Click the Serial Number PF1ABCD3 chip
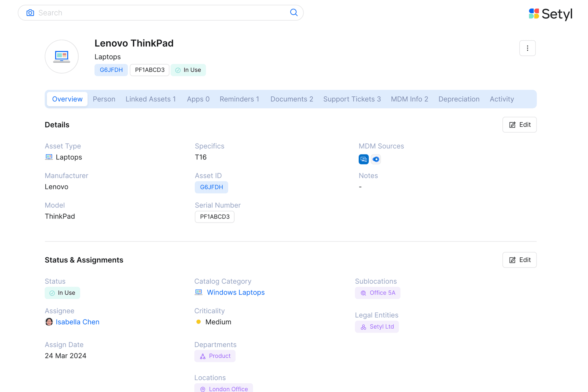Viewport: 588px width, 392px height. [215, 217]
